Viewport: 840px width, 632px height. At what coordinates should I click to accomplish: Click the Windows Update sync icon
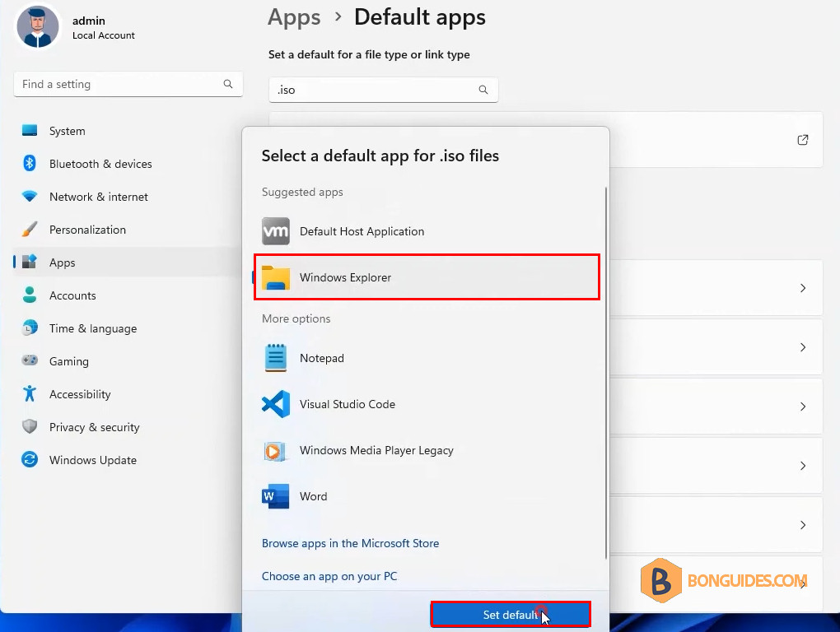30,459
